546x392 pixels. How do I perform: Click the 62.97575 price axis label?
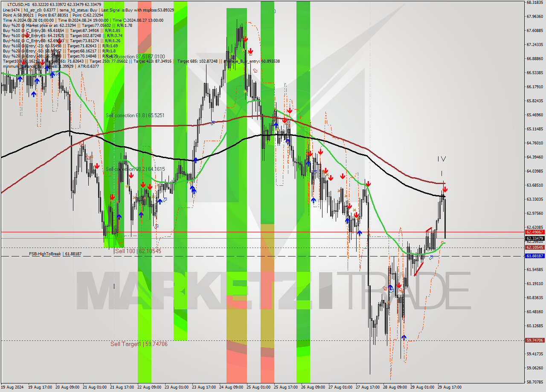pyautogui.click(x=534, y=213)
